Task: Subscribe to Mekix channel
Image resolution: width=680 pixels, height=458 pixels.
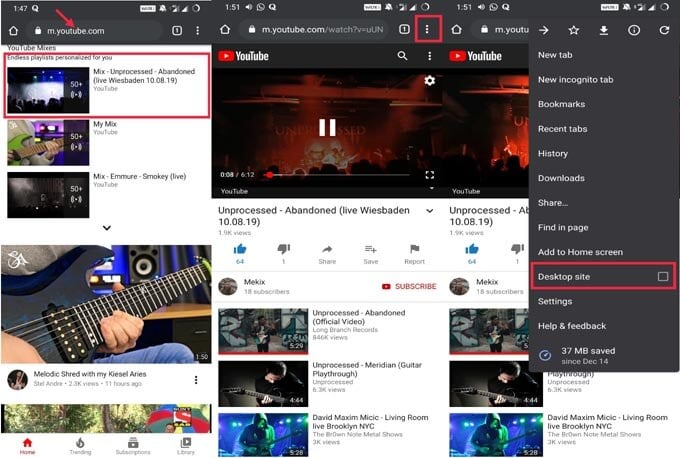Action: pos(409,286)
